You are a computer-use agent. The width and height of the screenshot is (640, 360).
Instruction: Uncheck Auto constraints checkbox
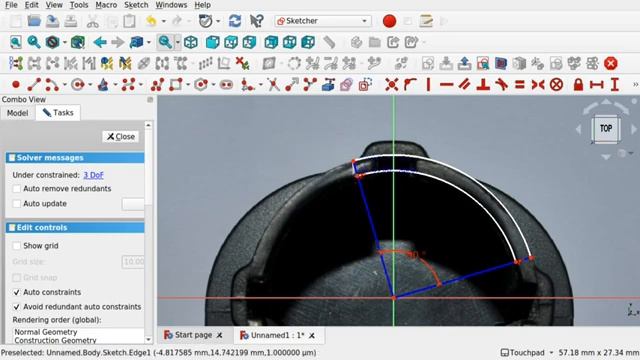coord(17,292)
